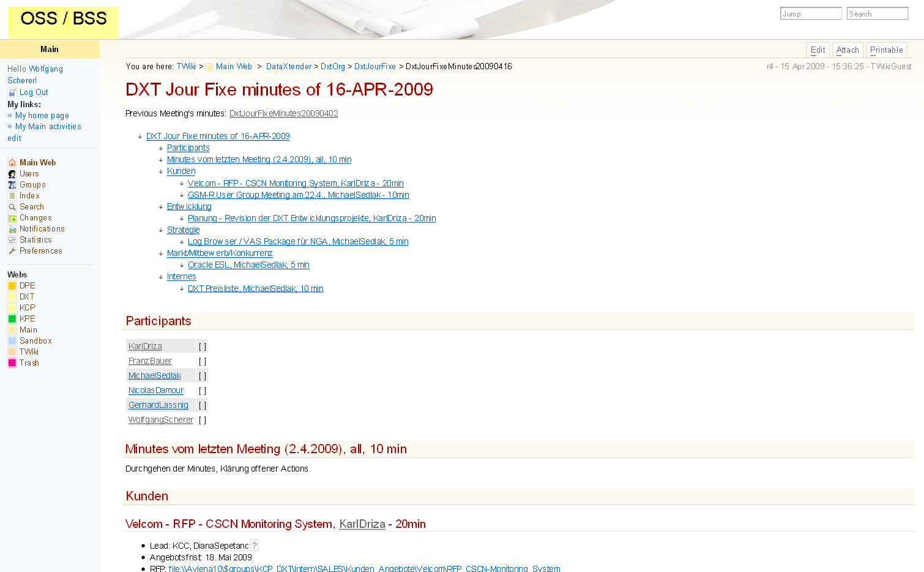Open Preferences via the wrench icon

(x=12, y=251)
